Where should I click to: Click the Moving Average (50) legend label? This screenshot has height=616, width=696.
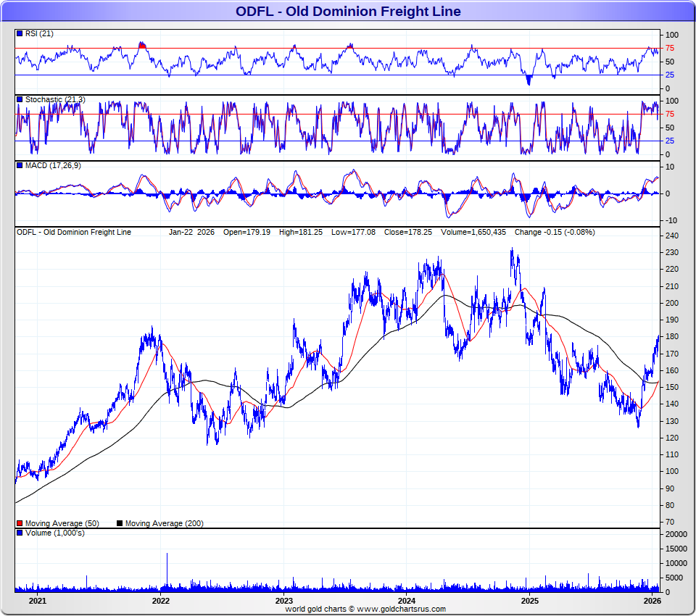tap(62, 523)
